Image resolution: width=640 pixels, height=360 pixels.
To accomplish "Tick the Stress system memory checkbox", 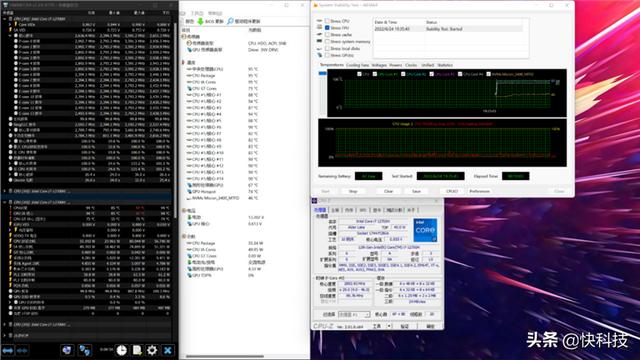I will tap(327, 42).
